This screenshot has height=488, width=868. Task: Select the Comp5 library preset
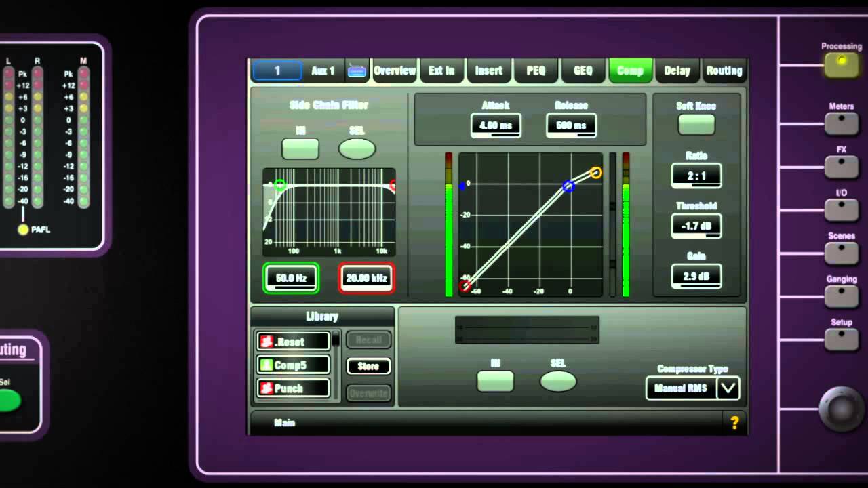[x=293, y=365]
